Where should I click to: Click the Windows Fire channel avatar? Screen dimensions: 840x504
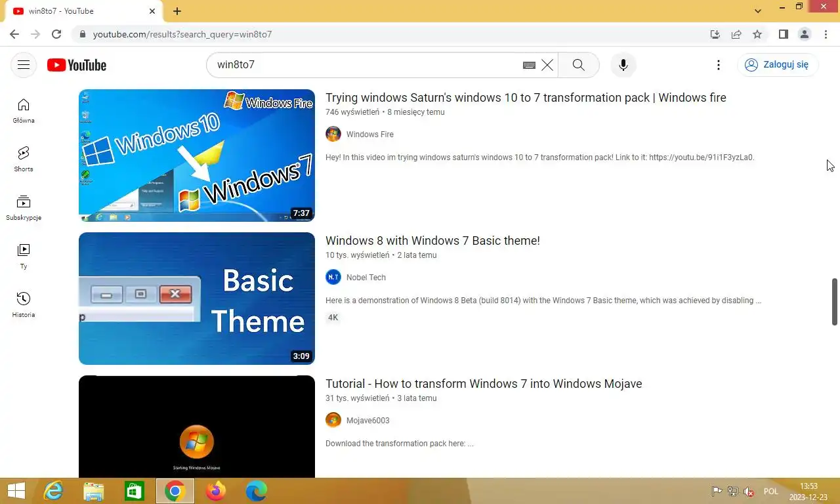333,134
